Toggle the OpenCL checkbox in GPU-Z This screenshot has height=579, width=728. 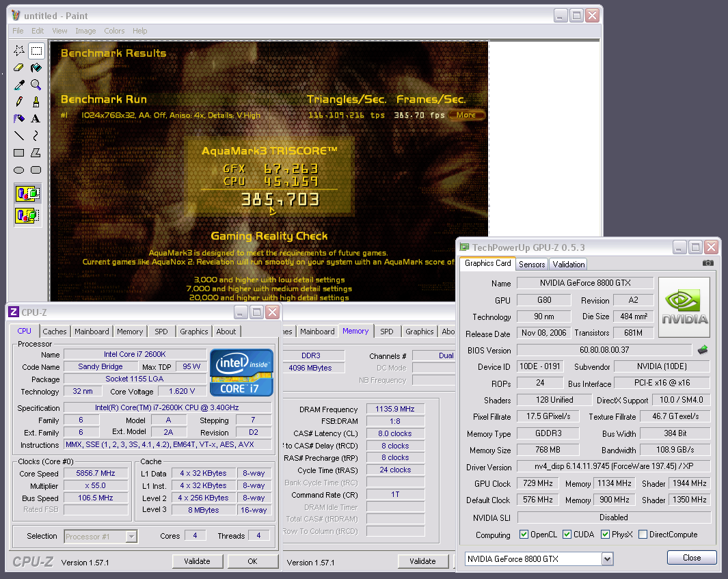tap(524, 535)
